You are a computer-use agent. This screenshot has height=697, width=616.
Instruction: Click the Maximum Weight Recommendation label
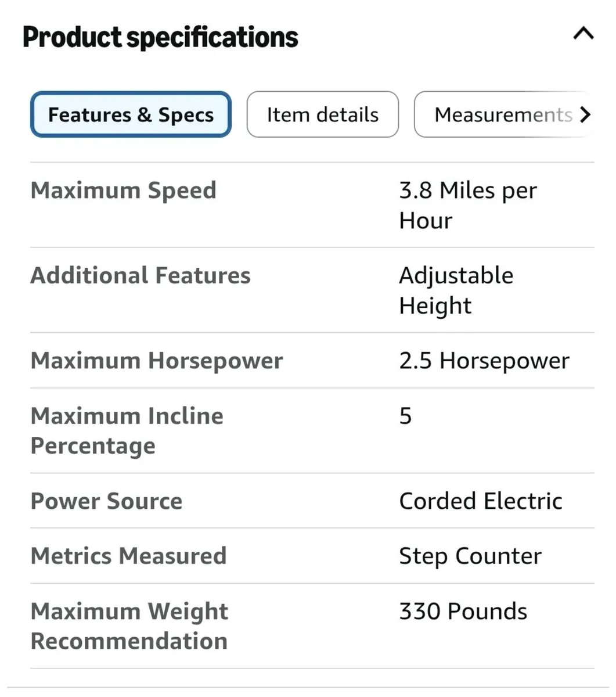(x=129, y=626)
